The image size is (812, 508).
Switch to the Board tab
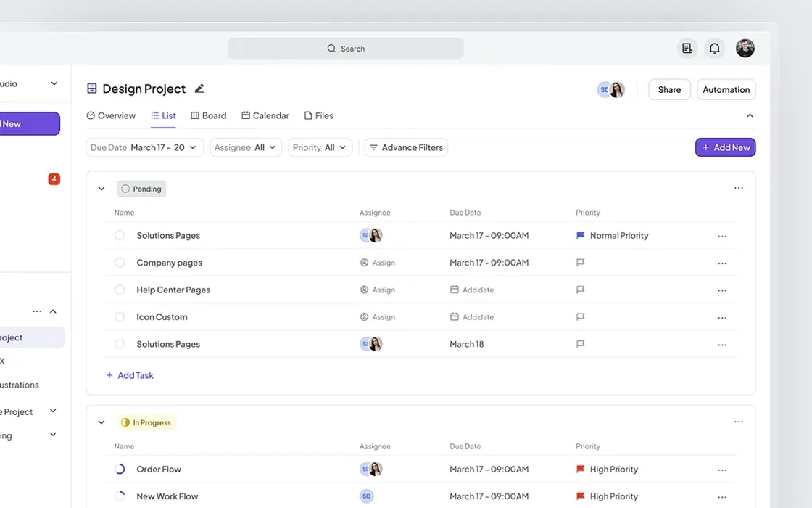coord(209,115)
